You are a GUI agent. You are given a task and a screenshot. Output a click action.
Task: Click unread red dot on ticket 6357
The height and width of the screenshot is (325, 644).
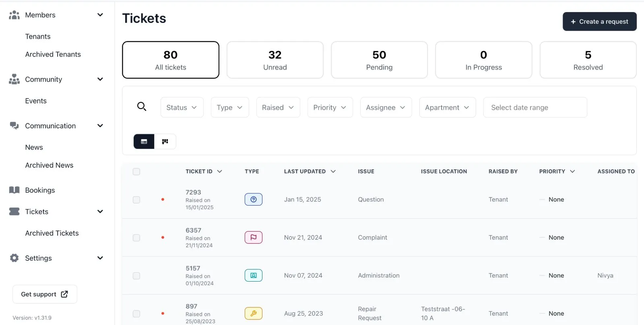163,237
